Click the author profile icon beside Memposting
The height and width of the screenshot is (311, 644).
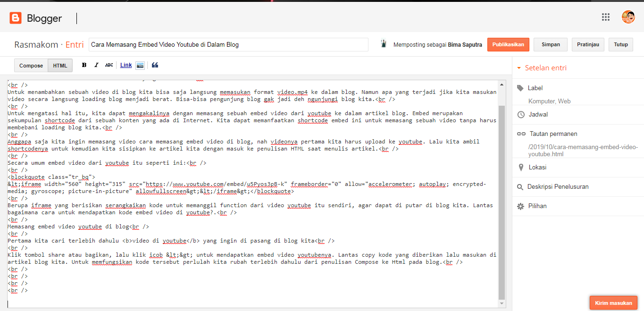(x=384, y=44)
